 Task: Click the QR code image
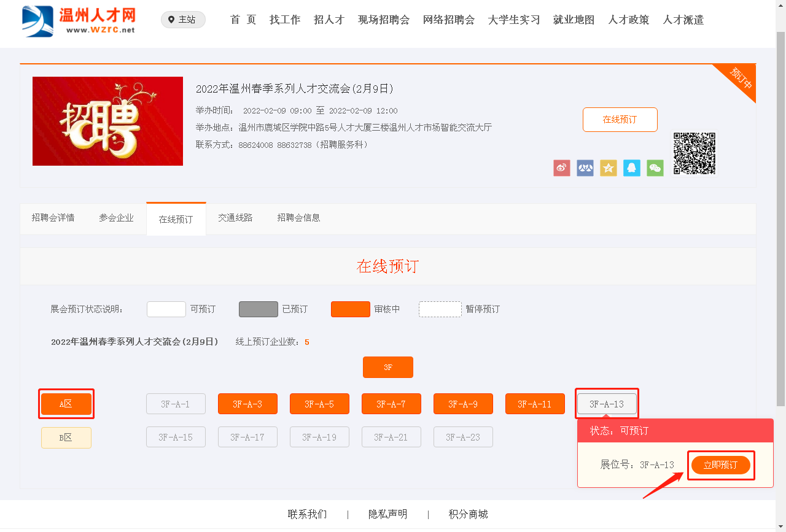695,153
